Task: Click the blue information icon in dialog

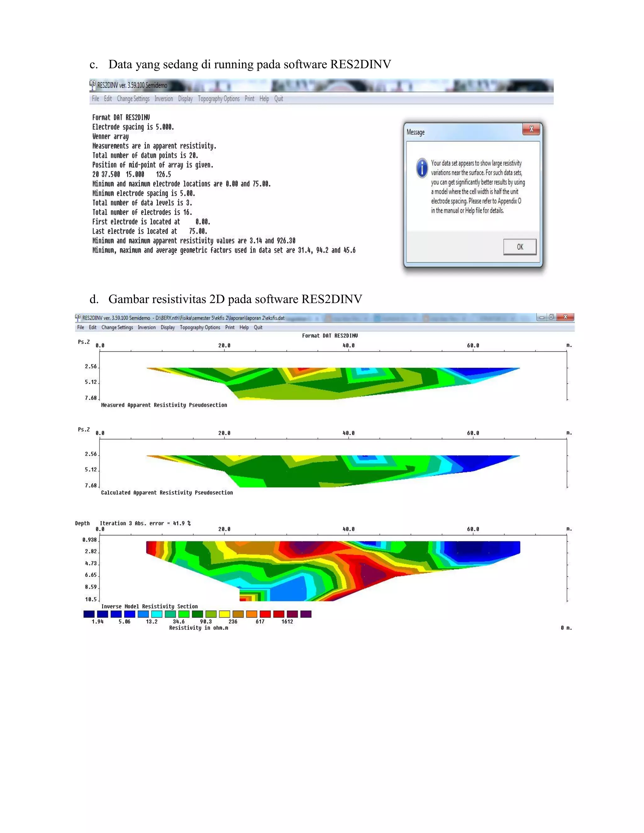Action: (x=422, y=168)
